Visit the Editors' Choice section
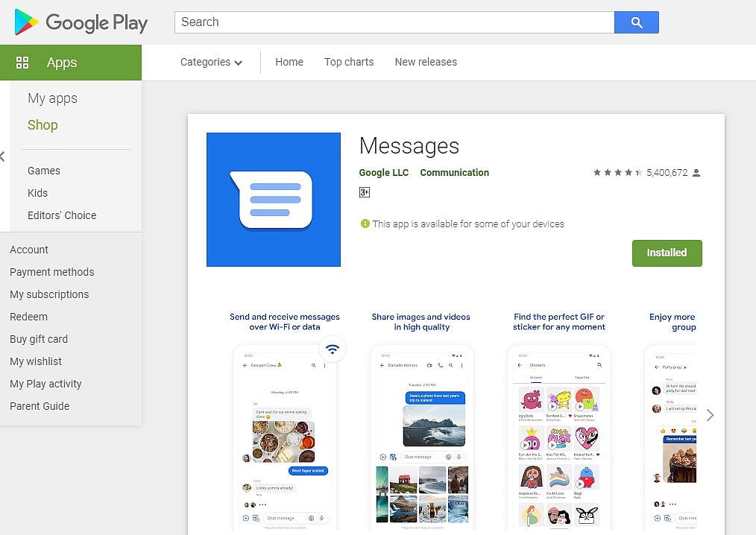 [61, 215]
